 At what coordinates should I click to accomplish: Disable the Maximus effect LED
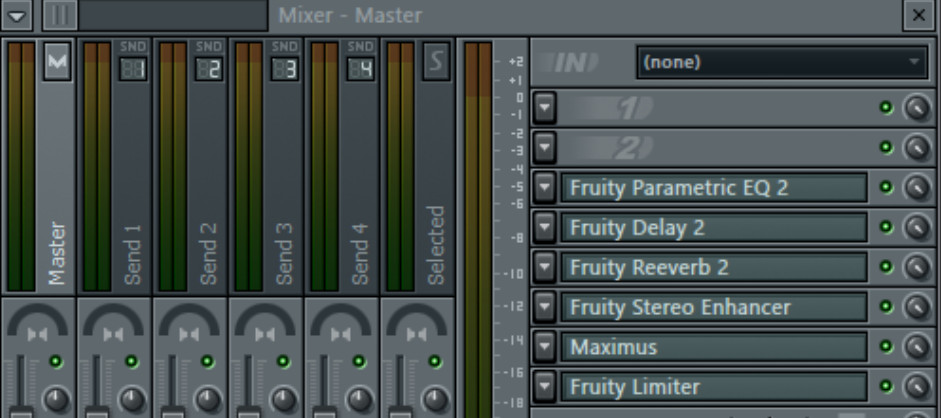(x=886, y=346)
